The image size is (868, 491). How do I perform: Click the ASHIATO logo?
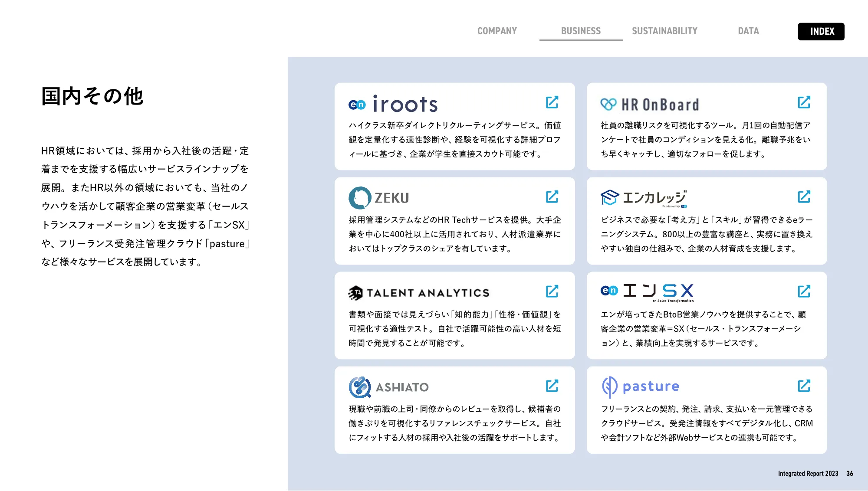389,387
